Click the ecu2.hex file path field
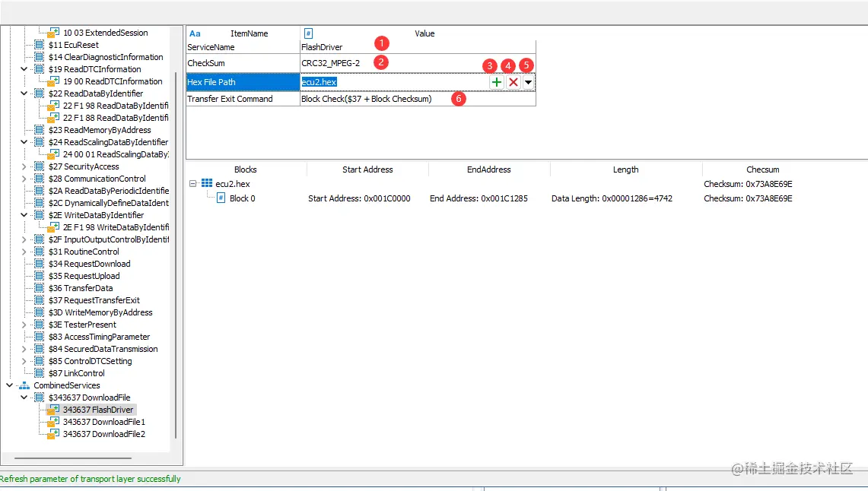This screenshot has height=491, width=868. tap(394, 82)
